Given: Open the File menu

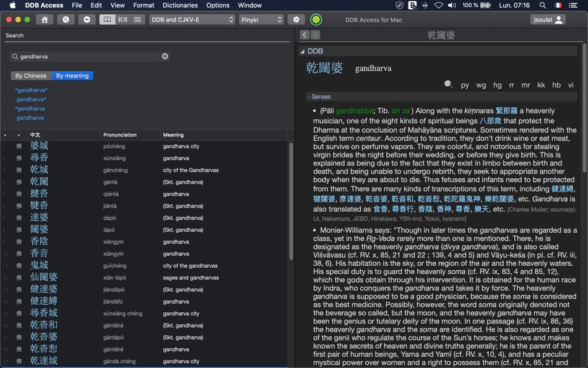Looking at the screenshot, I should (77, 5).
